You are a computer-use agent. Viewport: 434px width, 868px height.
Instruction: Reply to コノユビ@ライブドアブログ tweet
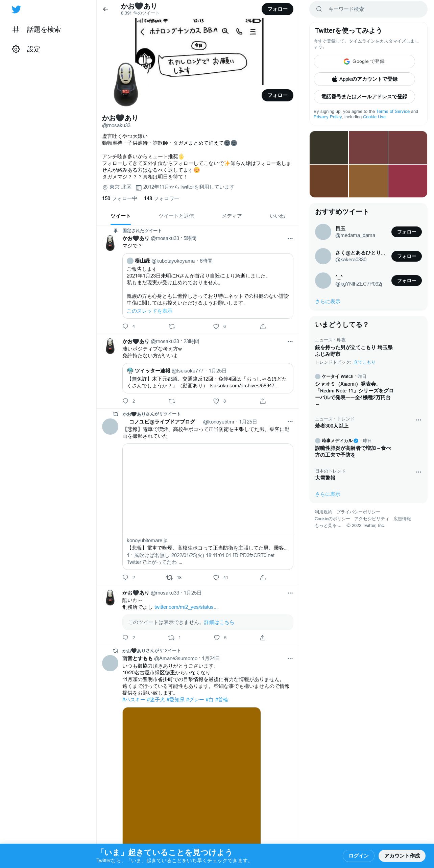125,577
